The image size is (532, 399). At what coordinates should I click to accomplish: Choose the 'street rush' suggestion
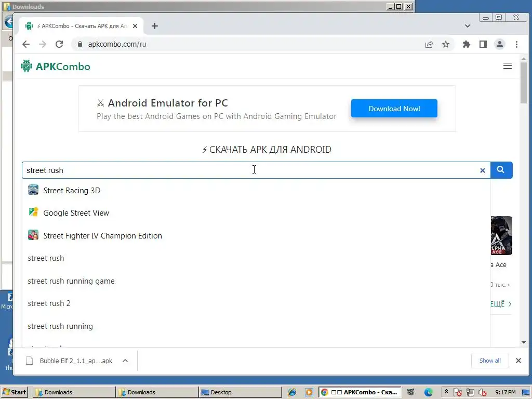[x=256, y=258]
